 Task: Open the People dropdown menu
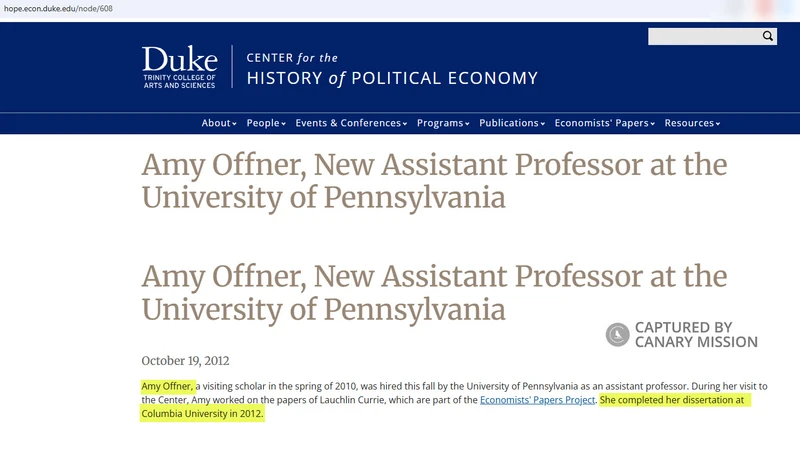(x=266, y=123)
